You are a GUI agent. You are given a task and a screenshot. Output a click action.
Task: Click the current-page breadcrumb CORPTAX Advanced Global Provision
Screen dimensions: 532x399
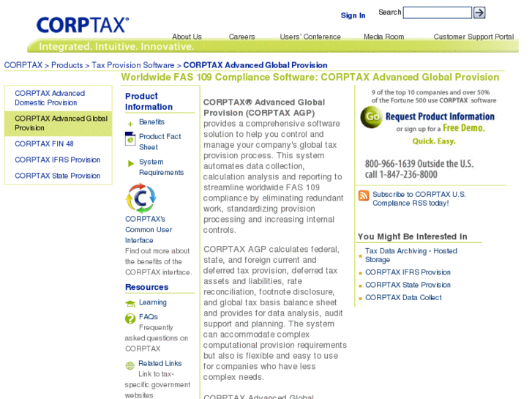pyautogui.click(x=255, y=65)
